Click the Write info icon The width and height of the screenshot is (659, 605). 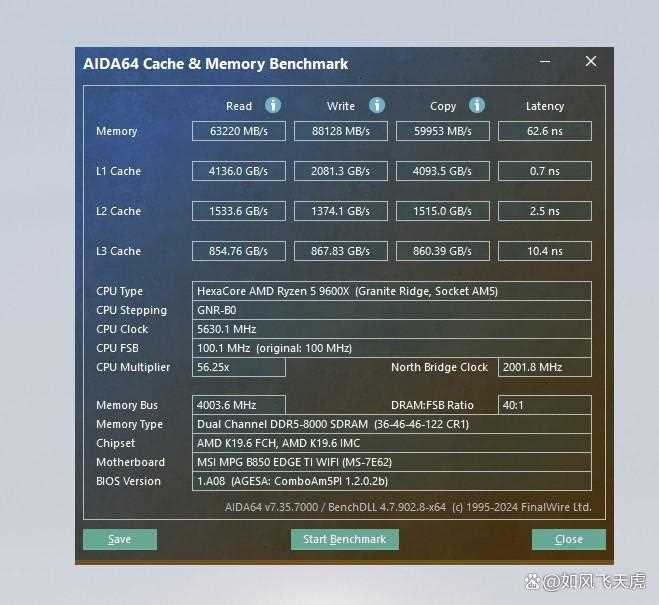click(377, 105)
